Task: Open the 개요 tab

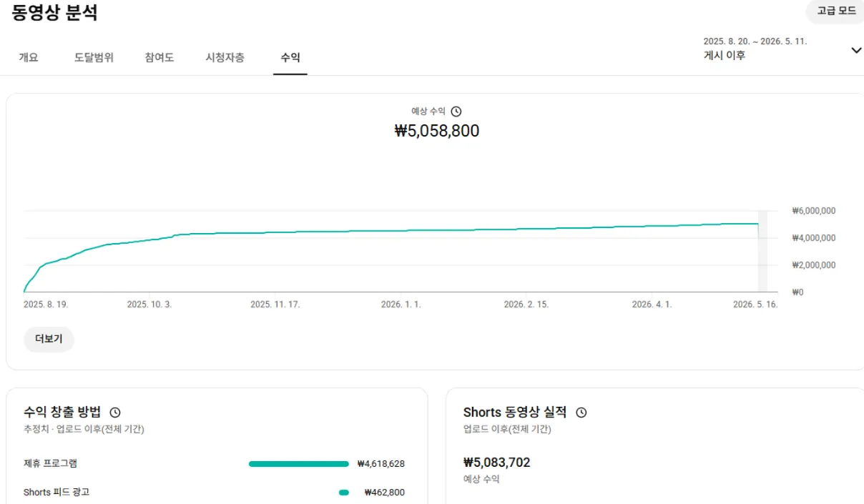Action: [x=29, y=58]
